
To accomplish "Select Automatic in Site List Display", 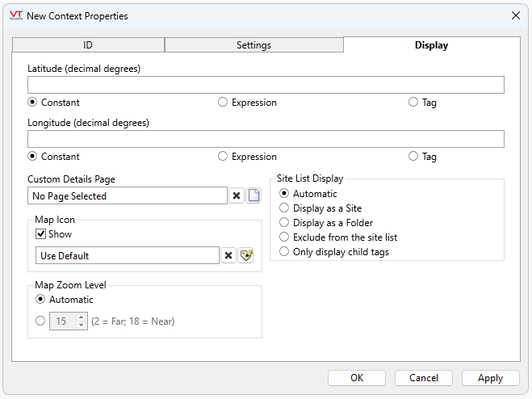I will [284, 193].
